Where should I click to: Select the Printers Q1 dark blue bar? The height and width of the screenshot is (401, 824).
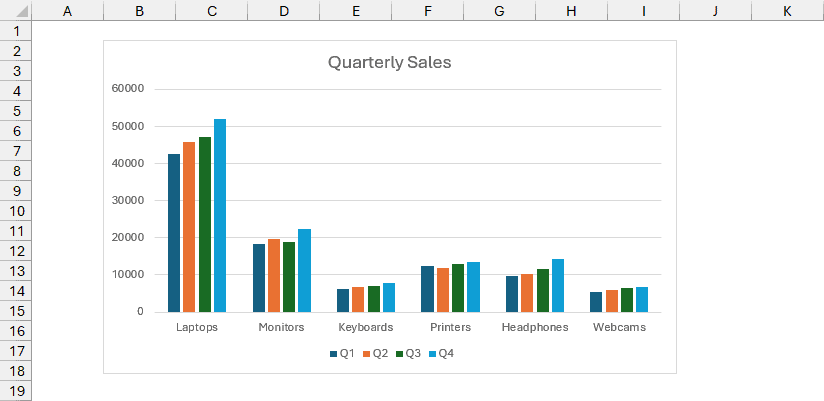coord(427,289)
